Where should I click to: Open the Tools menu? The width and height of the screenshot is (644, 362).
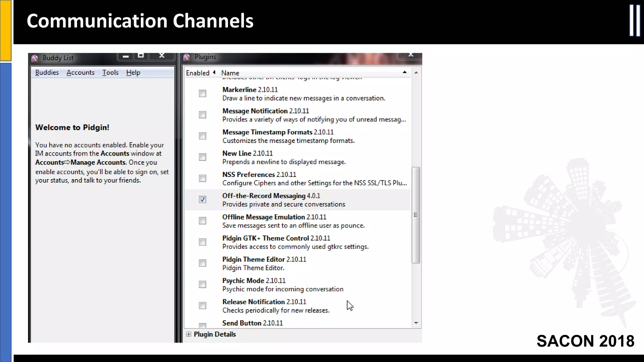pyautogui.click(x=110, y=73)
